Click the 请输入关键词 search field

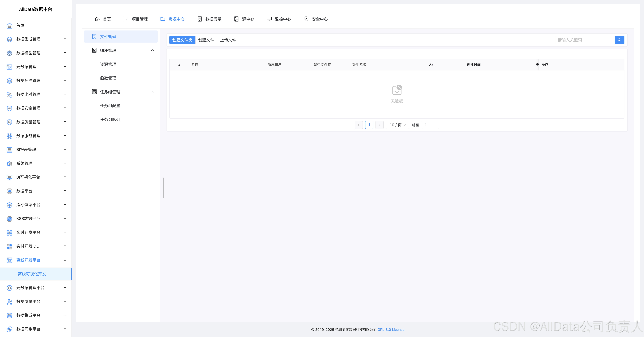point(583,40)
